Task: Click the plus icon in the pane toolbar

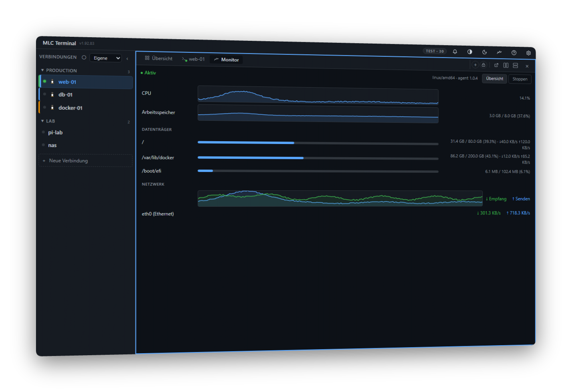Action: [475, 65]
